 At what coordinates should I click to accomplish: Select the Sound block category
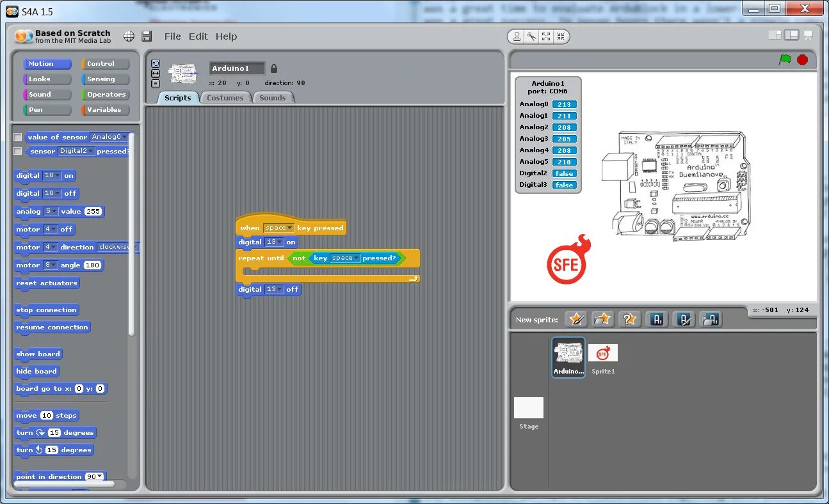pyautogui.click(x=47, y=95)
